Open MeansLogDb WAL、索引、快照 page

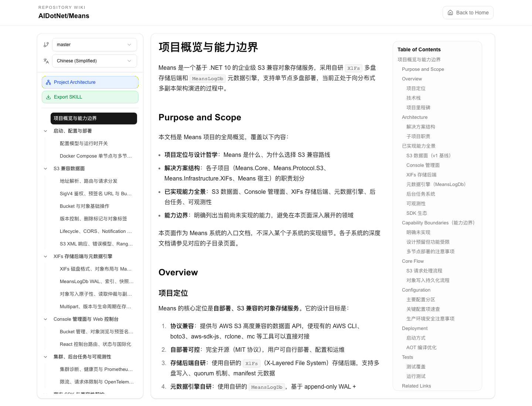coord(97,282)
